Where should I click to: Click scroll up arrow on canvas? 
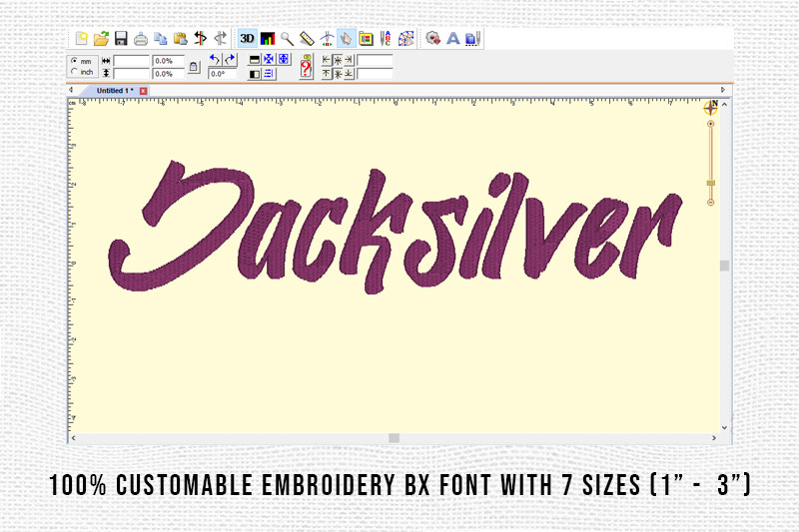coord(725,105)
